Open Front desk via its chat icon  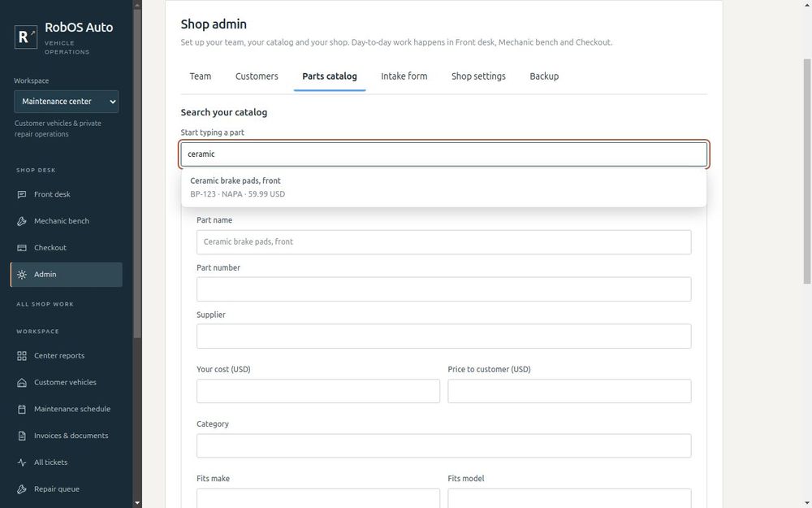coord(22,194)
